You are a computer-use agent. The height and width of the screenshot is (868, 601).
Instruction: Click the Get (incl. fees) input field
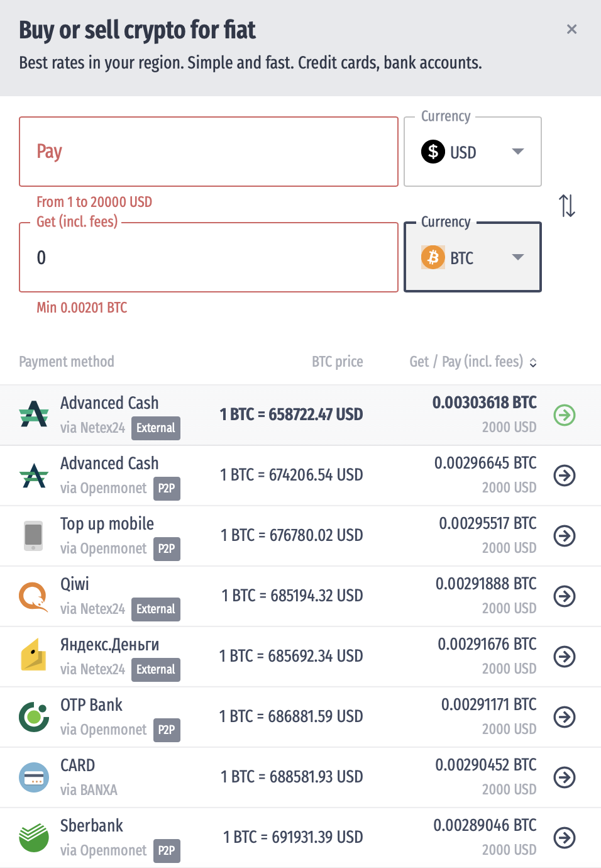click(x=209, y=257)
